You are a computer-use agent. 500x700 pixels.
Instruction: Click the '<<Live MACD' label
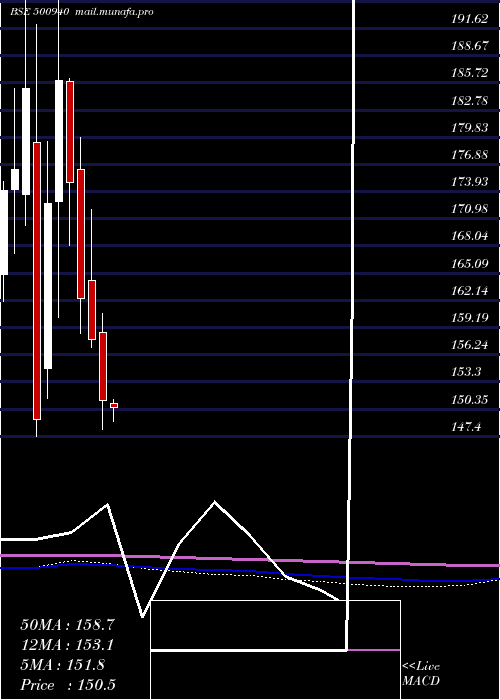pos(421,674)
